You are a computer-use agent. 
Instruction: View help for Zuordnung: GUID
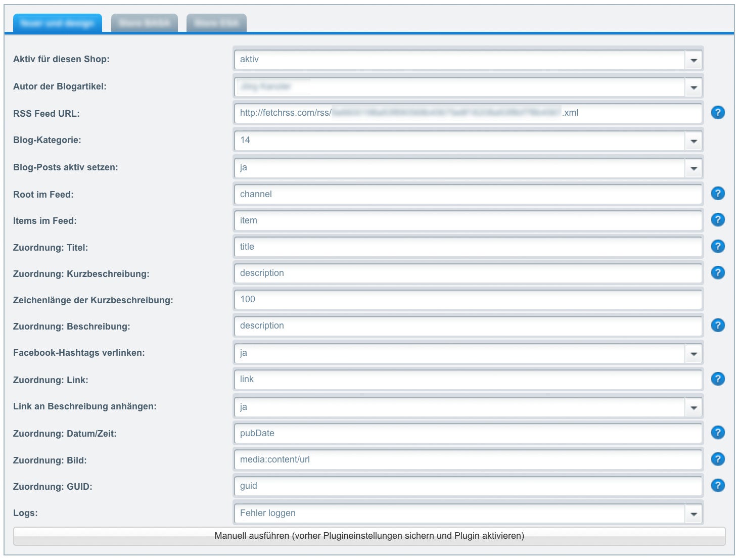[718, 485]
